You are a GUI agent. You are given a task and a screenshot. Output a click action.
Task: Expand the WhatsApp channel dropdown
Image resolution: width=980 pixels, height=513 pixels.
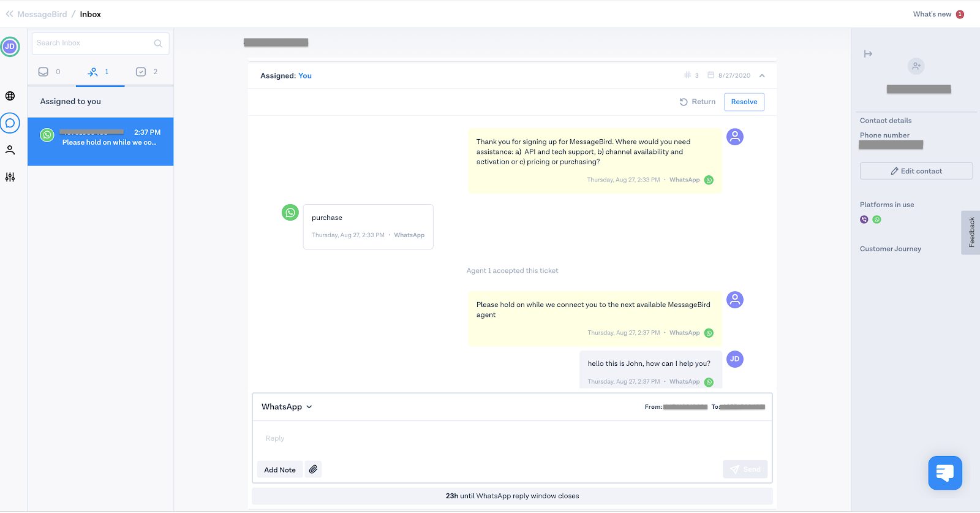coord(287,407)
